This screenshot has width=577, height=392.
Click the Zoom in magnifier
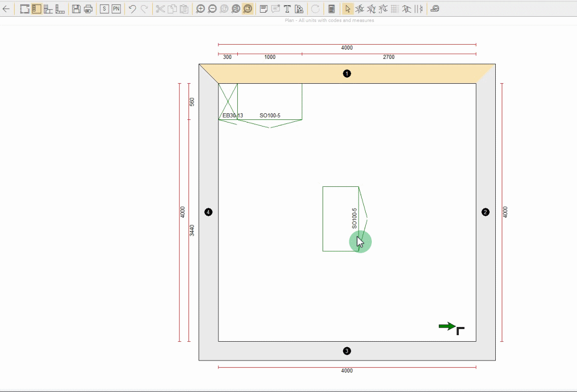pyautogui.click(x=200, y=9)
